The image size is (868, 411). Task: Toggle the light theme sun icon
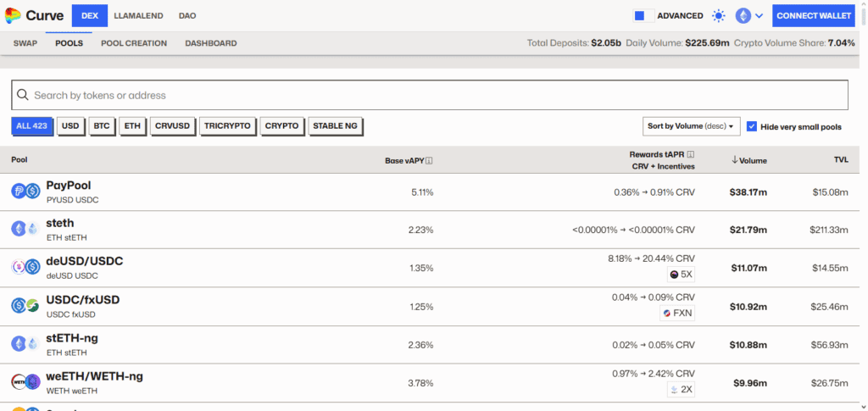point(719,16)
